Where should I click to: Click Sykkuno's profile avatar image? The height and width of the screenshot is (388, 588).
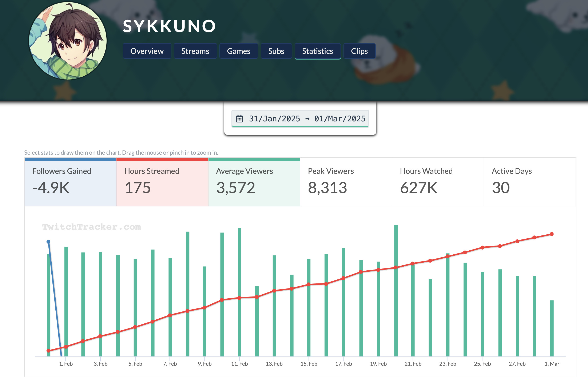click(68, 41)
